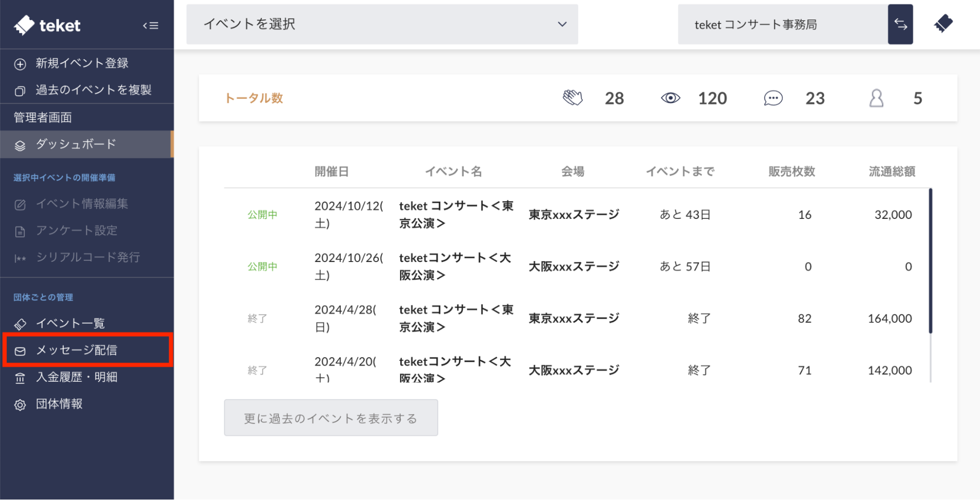Click 終了 status label of 4/28 event
The height and width of the screenshot is (500, 980).
pyautogui.click(x=257, y=318)
